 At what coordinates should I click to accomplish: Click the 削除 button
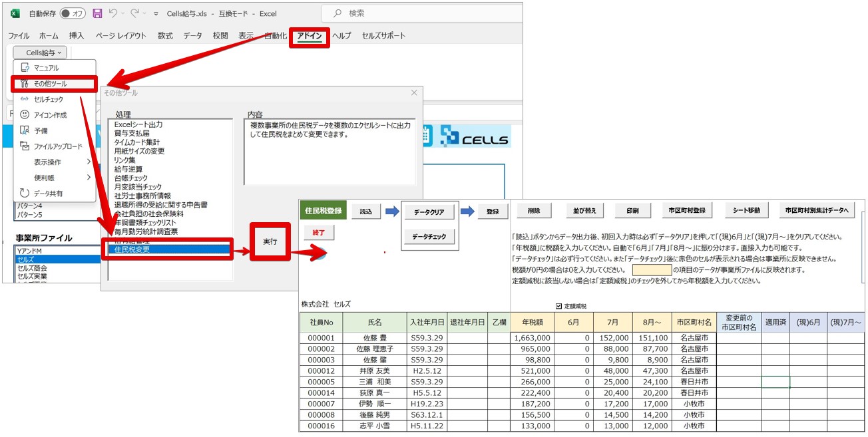[534, 211]
